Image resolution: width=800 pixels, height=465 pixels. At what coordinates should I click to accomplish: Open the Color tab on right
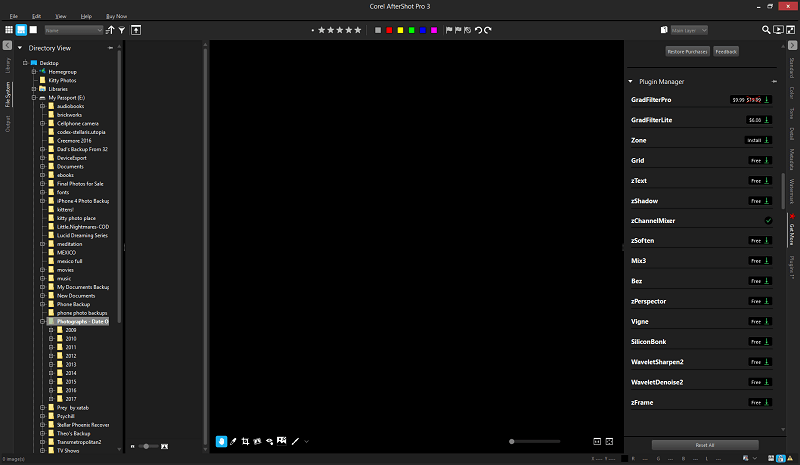(792, 93)
